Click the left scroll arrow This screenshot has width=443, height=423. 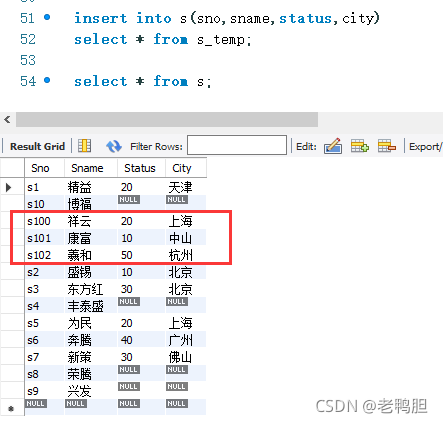pos(7,119)
